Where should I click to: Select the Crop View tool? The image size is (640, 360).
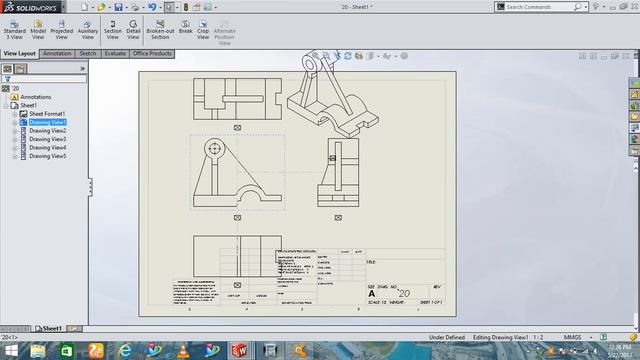point(203,30)
